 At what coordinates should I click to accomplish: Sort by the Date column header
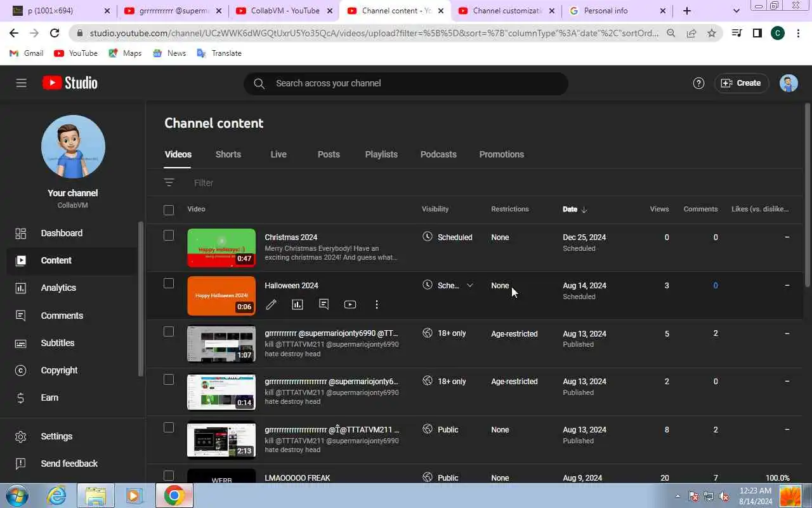575,209
